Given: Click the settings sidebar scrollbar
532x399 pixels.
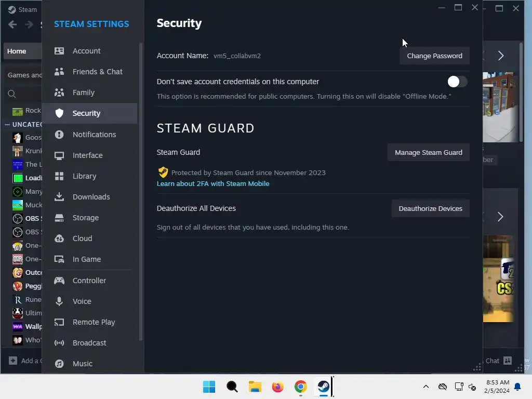Looking at the screenshot, I should [140, 192].
